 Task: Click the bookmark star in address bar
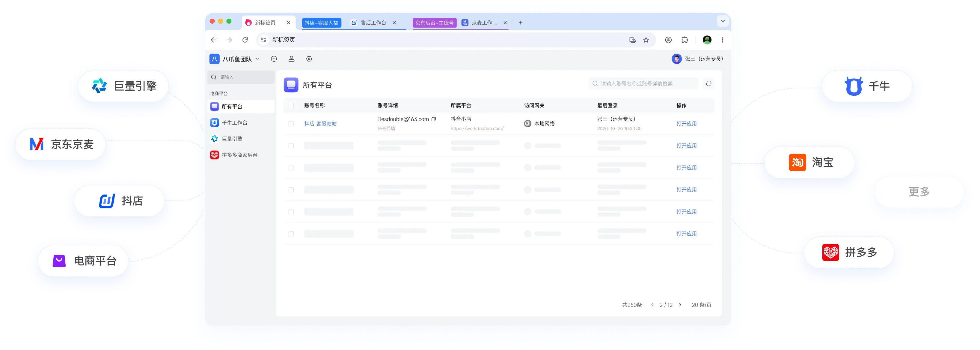[x=646, y=40]
